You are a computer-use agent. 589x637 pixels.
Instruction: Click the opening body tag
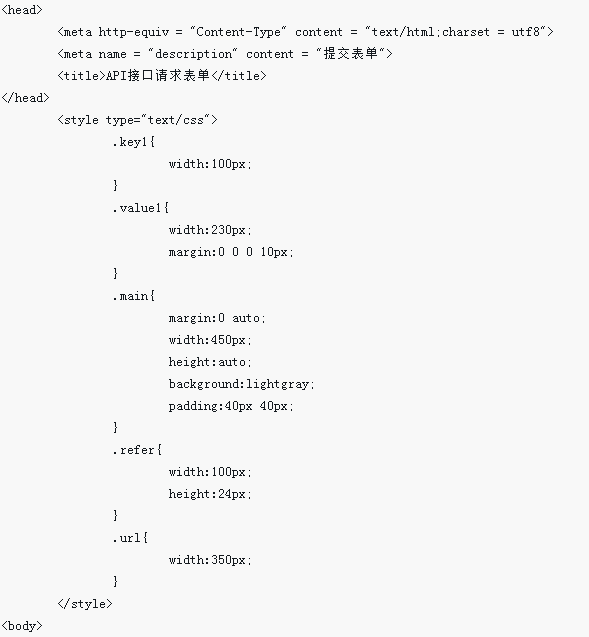coord(22,626)
